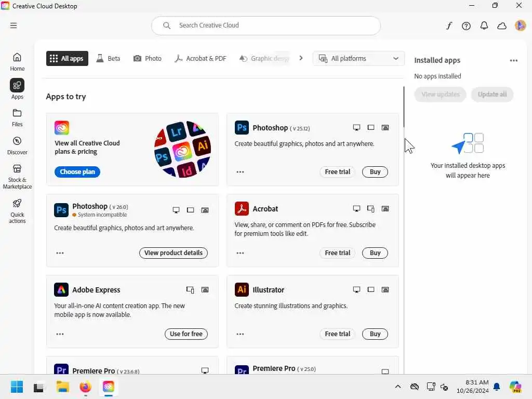
Task: Open more options on Photoshop v26.0 card
Action: [x=60, y=253]
